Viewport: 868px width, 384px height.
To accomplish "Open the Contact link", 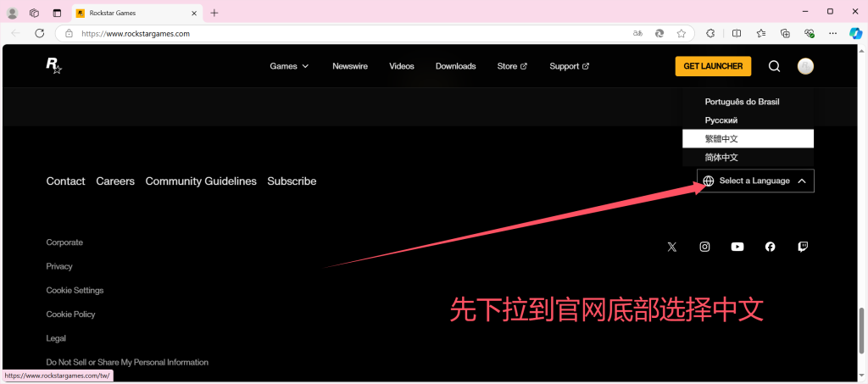I will pos(66,181).
